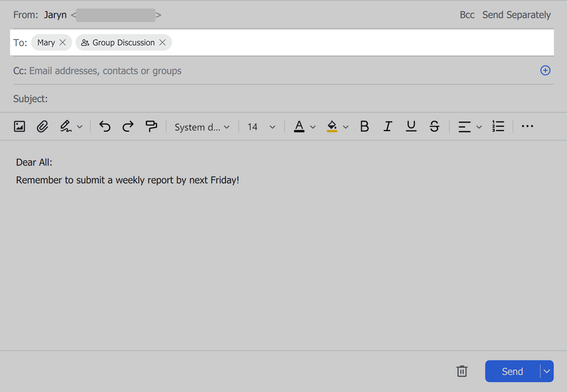Toggle underline formatting

pos(411,127)
